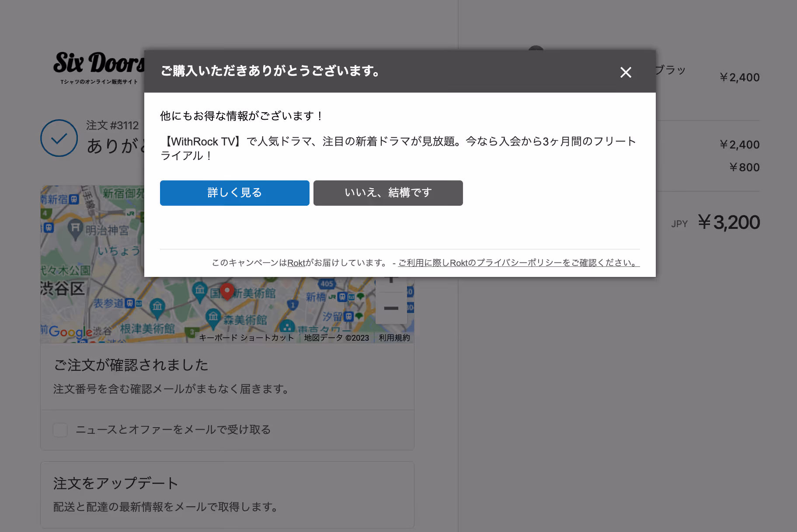The height and width of the screenshot is (532, 797).
Task: Click the red location pin on the map
Action: click(227, 291)
